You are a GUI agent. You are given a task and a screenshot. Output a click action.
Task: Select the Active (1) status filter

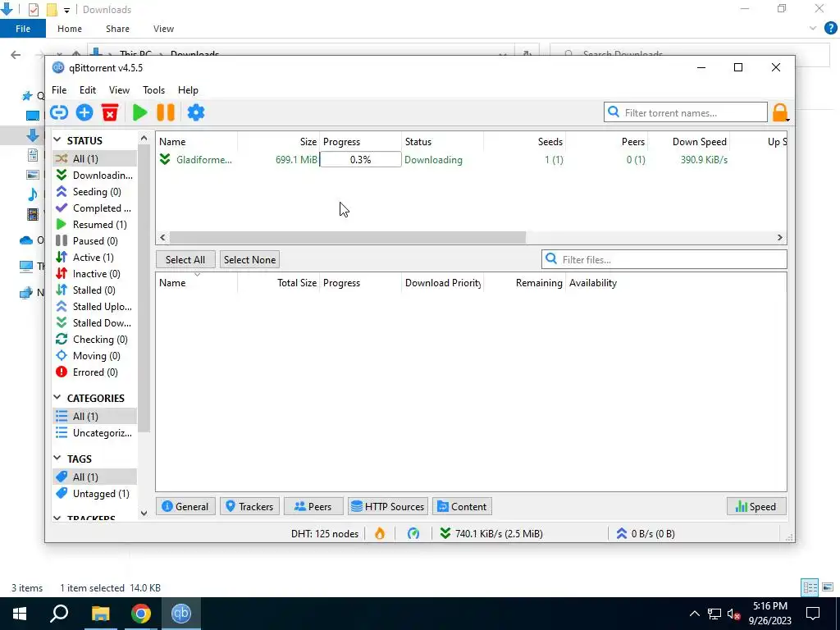tap(95, 257)
